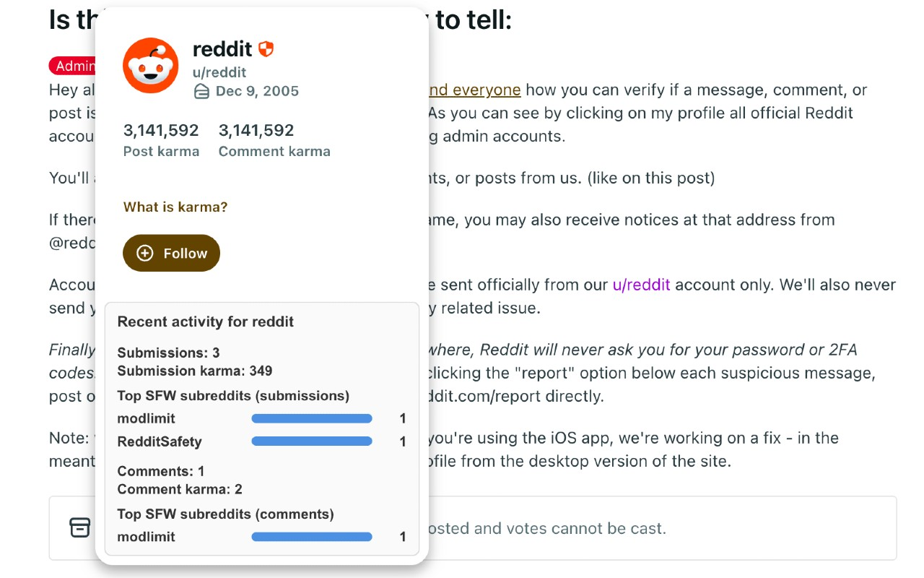Follow the reddit account
924x578 pixels.
pyautogui.click(x=171, y=253)
